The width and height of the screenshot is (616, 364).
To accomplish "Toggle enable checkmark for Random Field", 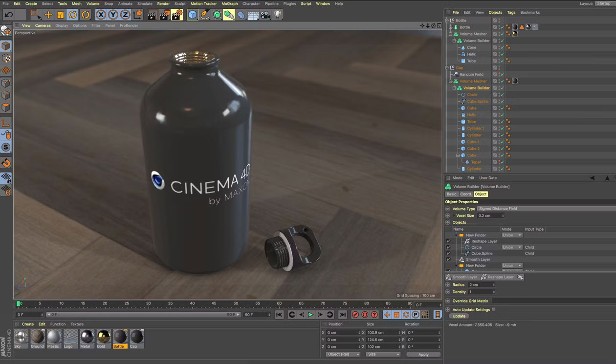I will pyautogui.click(x=502, y=74).
